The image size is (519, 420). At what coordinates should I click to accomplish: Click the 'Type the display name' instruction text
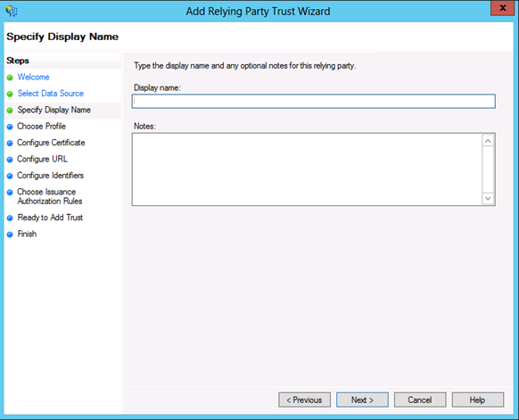pos(245,66)
